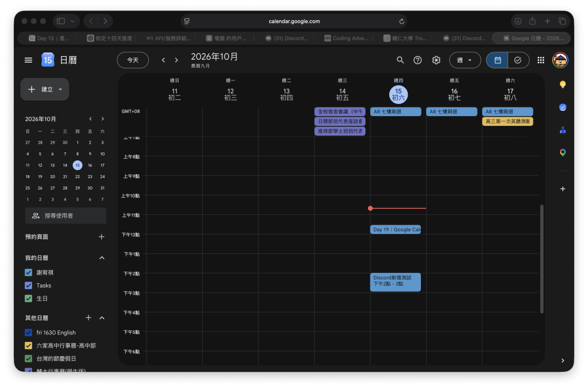Switch to the Calendar view toggle
This screenshot has width=588, height=389.
(497, 60)
